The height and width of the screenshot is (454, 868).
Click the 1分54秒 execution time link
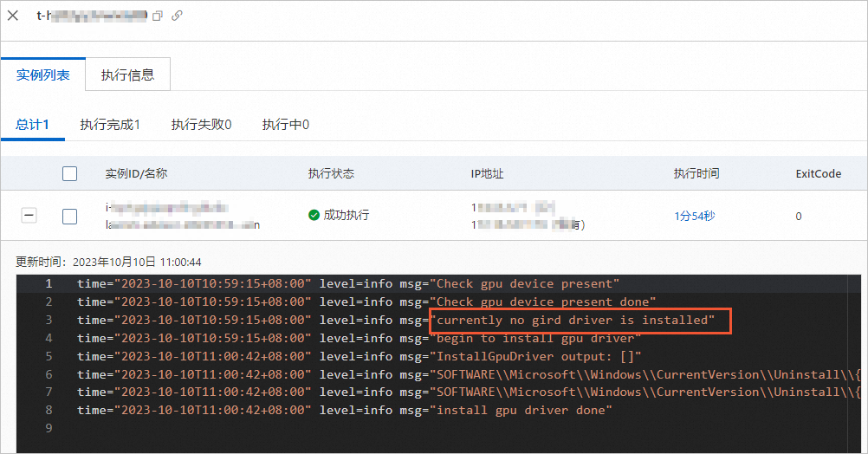(694, 216)
